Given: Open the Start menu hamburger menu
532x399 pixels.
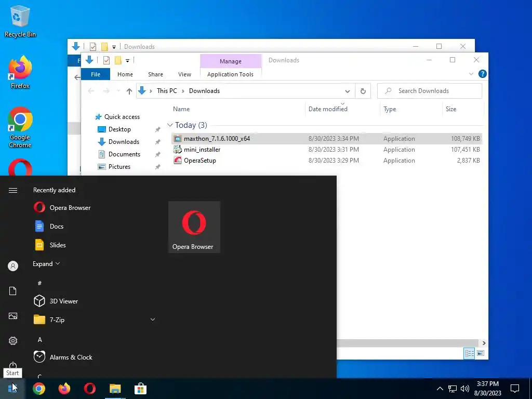Looking at the screenshot, I should pos(13,190).
